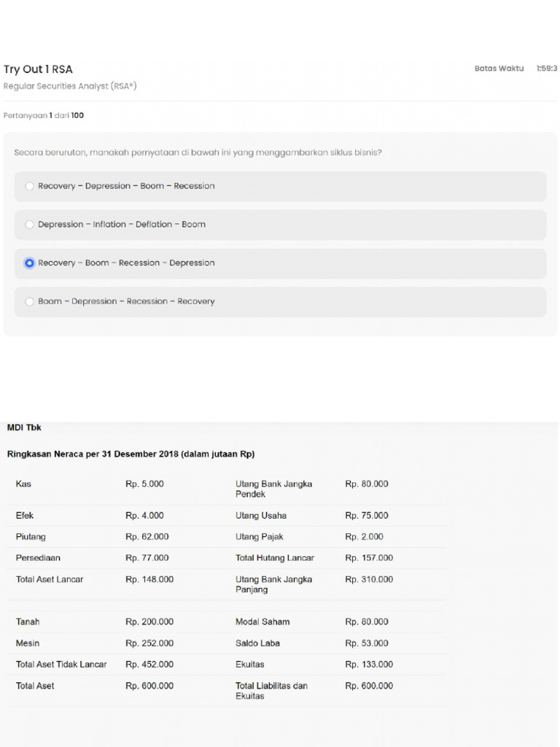Image resolution: width=560 pixels, height=747 pixels.
Task: Click the selected Recovery – Boom – Recession – Depression radio
Action: tap(30, 263)
